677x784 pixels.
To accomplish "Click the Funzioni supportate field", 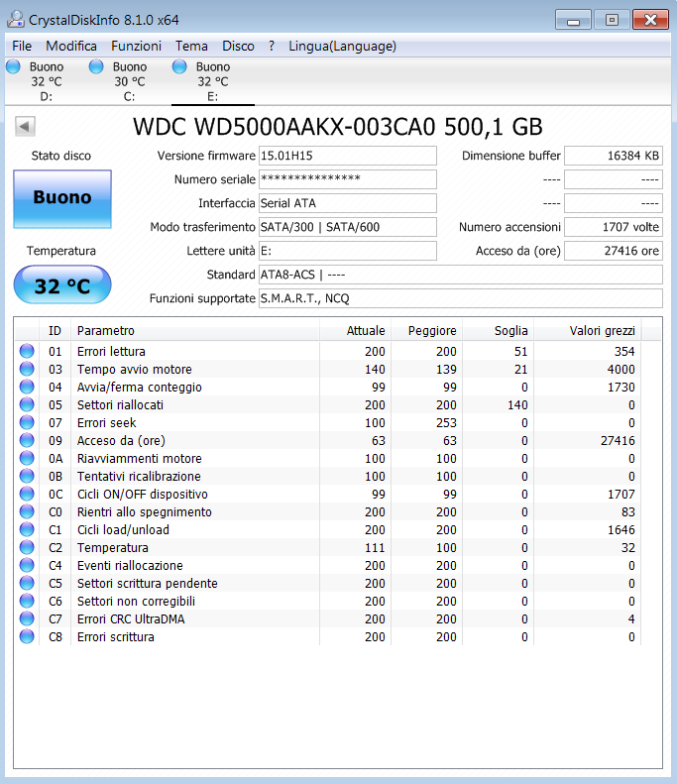I will [x=461, y=298].
